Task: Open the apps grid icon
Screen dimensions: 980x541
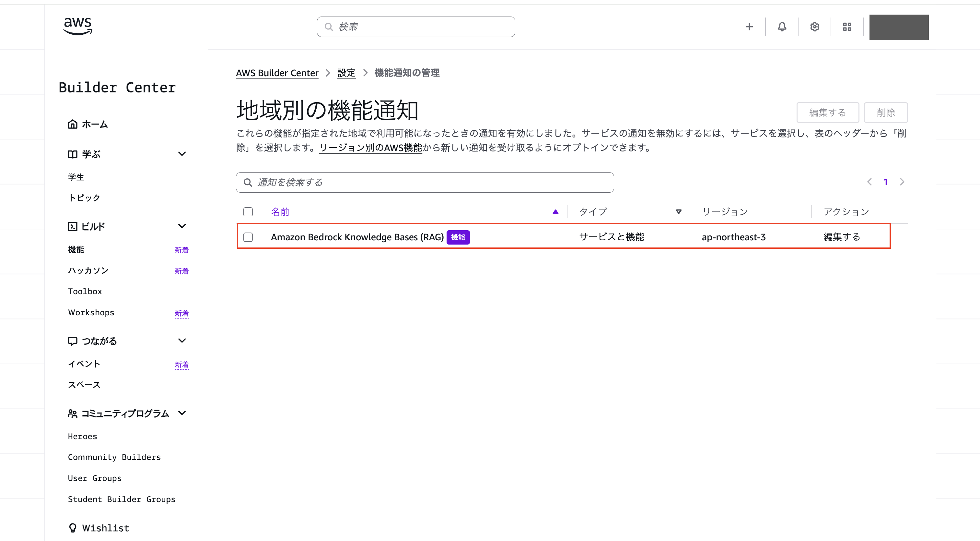Action: [x=847, y=27]
